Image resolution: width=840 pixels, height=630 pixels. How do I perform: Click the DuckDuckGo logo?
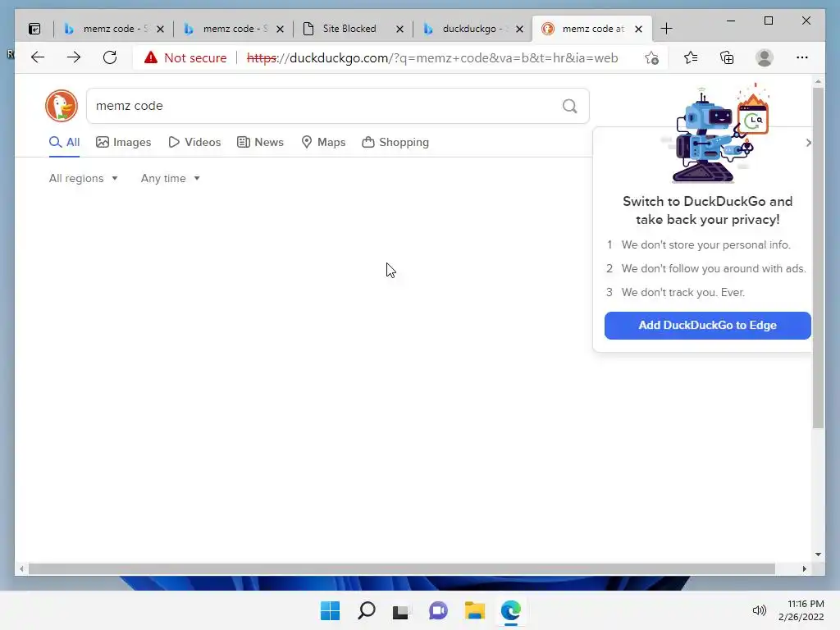(x=62, y=106)
